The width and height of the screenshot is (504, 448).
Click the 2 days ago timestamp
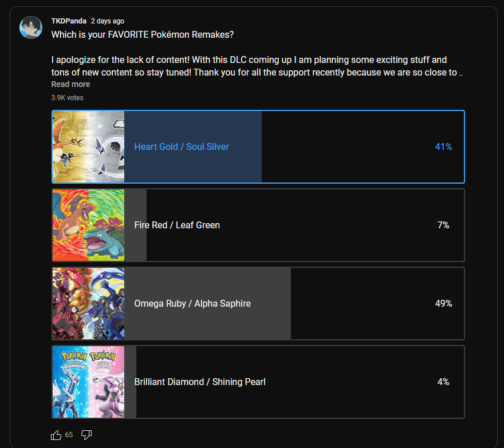click(107, 21)
